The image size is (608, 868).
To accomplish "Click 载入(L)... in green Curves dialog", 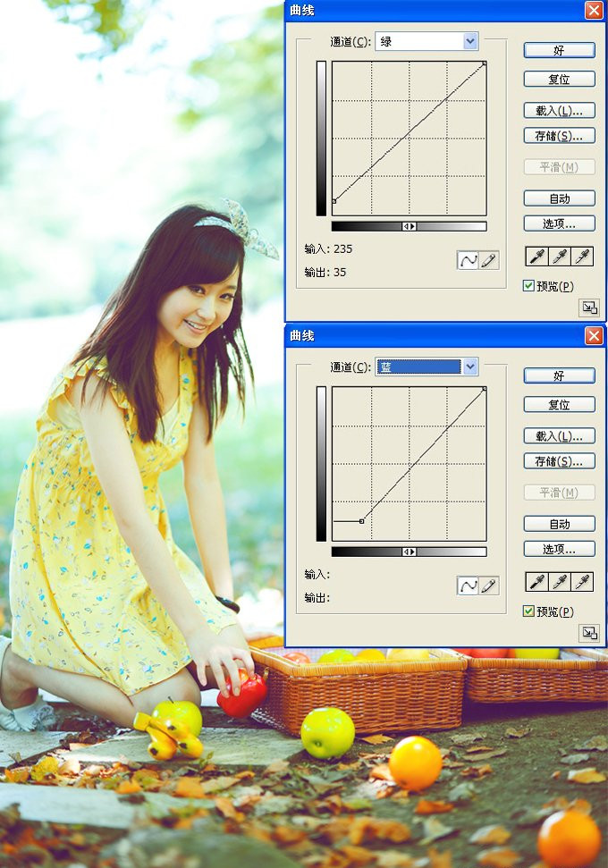I will (560, 111).
